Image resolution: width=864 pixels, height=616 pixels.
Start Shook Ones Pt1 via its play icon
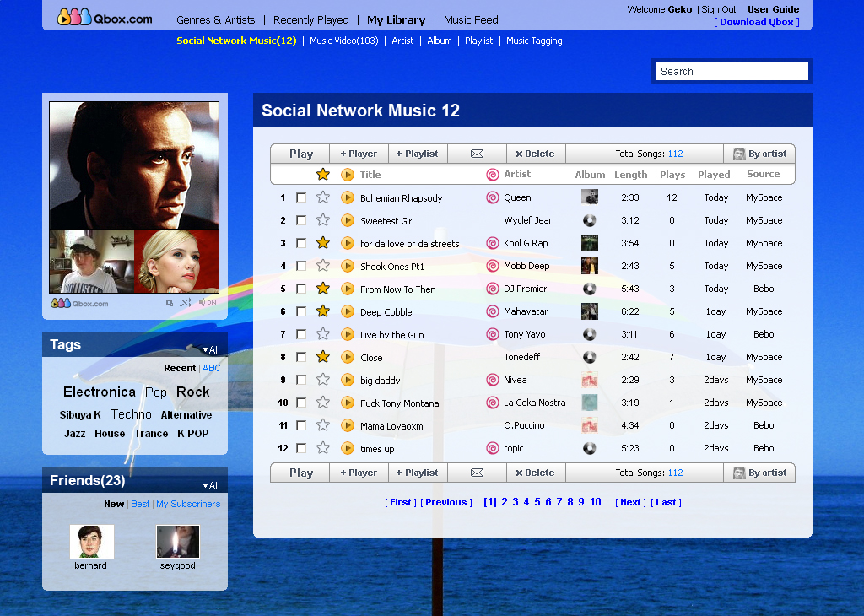[x=347, y=266]
